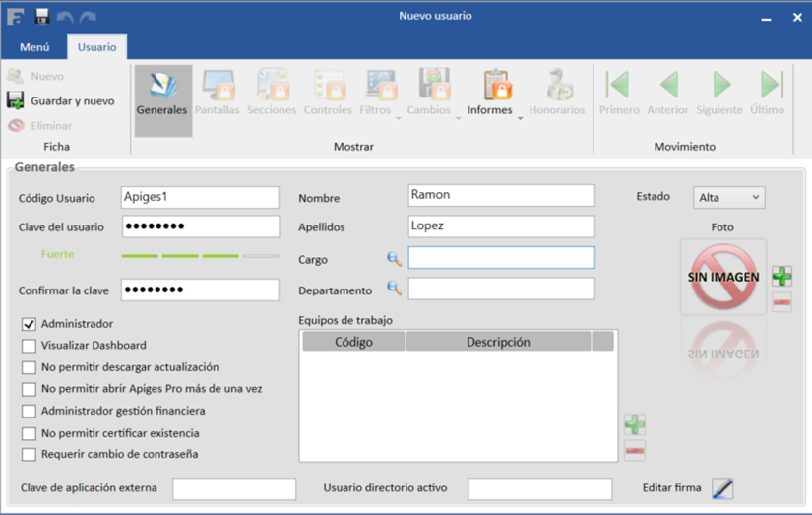Enable Visualizar Dashboard checkbox
This screenshot has height=515, width=812.
pyautogui.click(x=30, y=346)
